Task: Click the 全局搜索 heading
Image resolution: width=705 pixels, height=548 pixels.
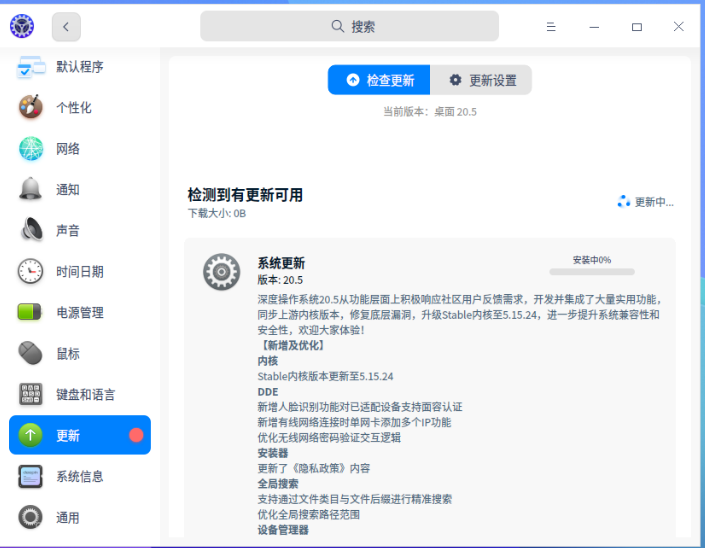Action: 277,484
